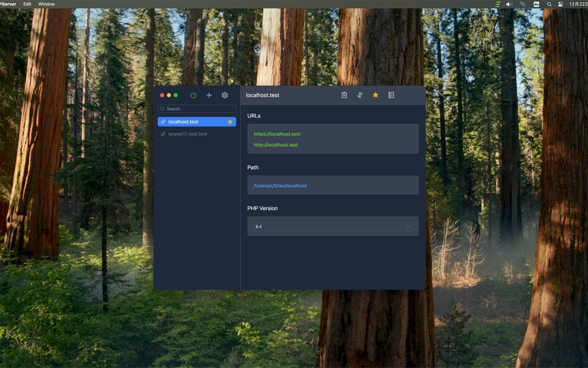Open the https://localhost.test link
The image size is (588, 368).
click(277, 134)
